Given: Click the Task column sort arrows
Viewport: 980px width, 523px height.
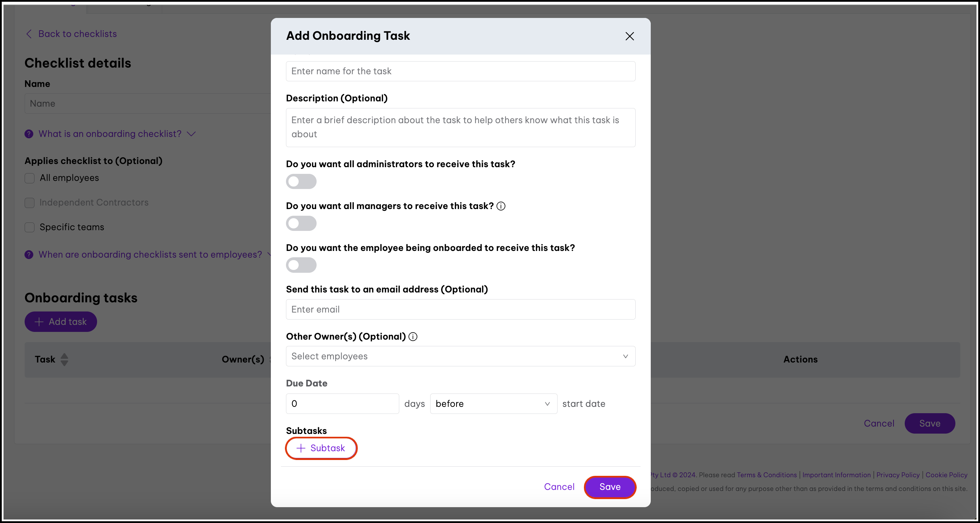Looking at the screenshot, I should click(64, 359).
